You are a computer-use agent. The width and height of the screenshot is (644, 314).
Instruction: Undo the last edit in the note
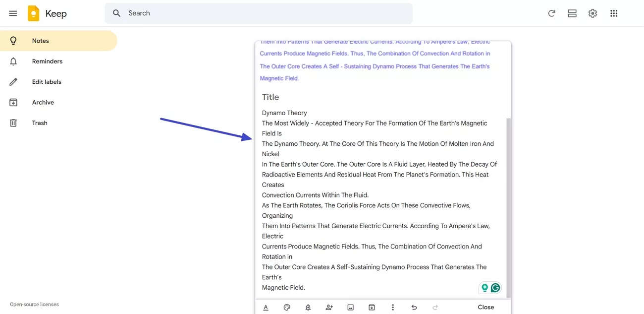414,307
